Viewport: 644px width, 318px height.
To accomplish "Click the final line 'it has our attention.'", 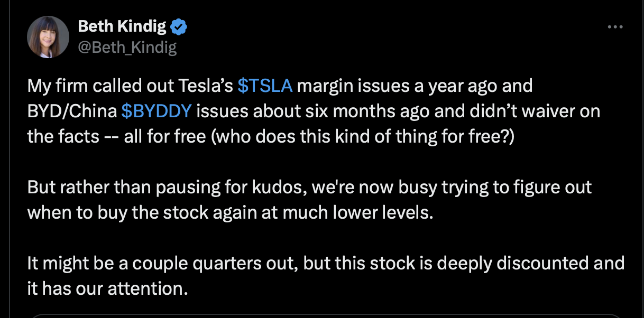I will pyautogui.click(x=107, y=288).
